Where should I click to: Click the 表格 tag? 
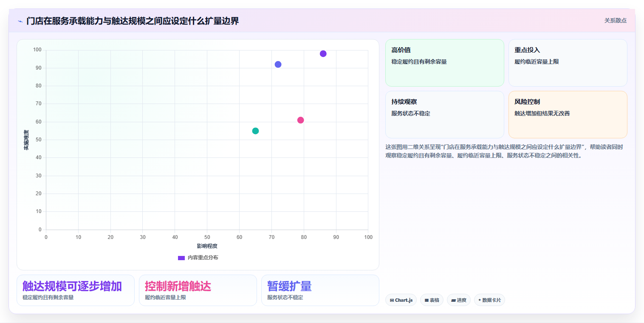click(x=432, y=300)
